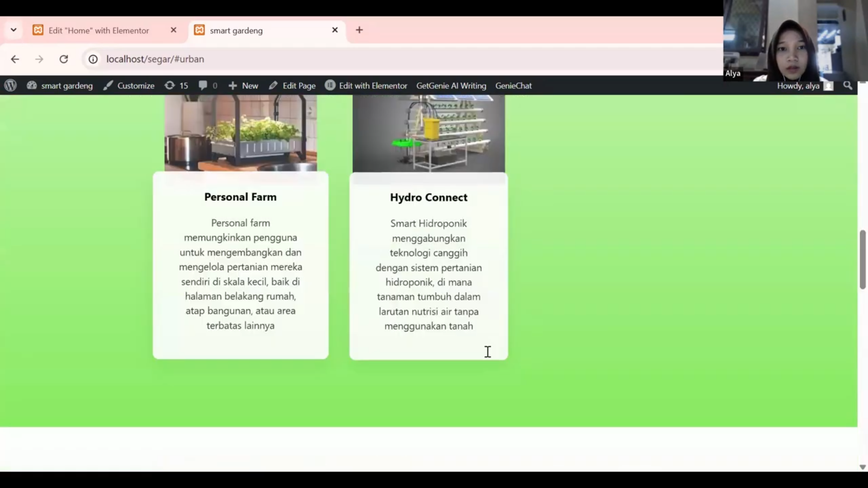
Task: Click the page vertical scrollbar thumb
Action: click(x=862, y=259)
